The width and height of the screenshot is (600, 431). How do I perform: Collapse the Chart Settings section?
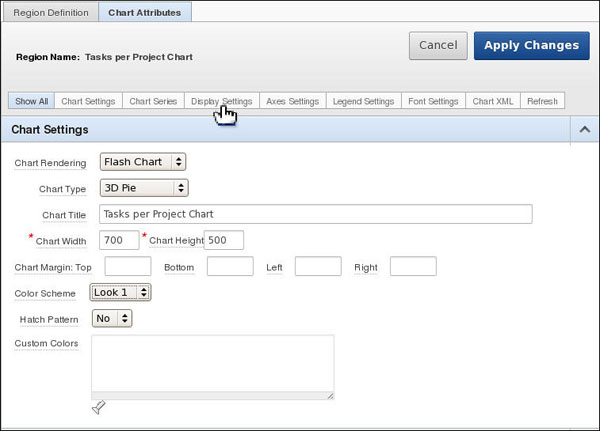tap(583, 129)
